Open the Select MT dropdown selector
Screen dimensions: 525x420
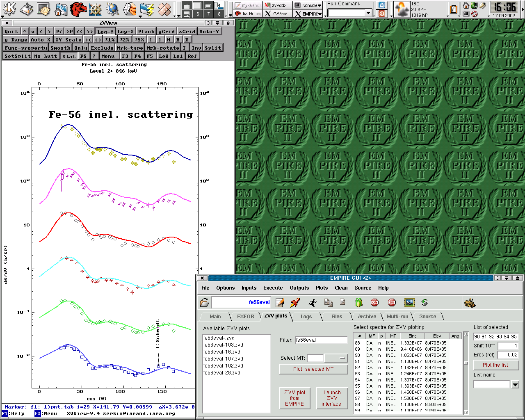coord(336,358)
